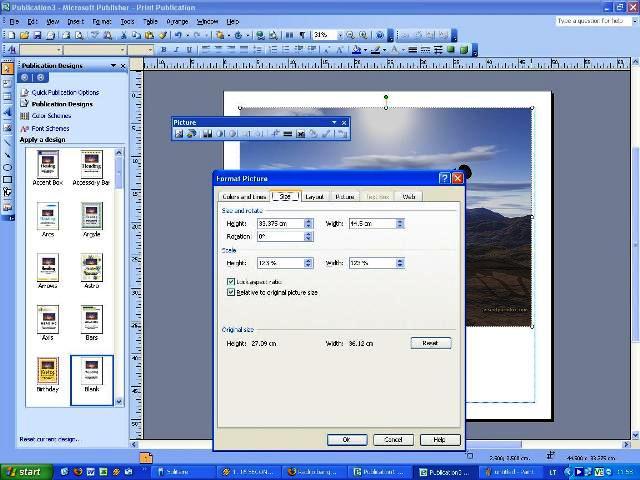Open the Picture toolbar options dropdown arrow

333,123
